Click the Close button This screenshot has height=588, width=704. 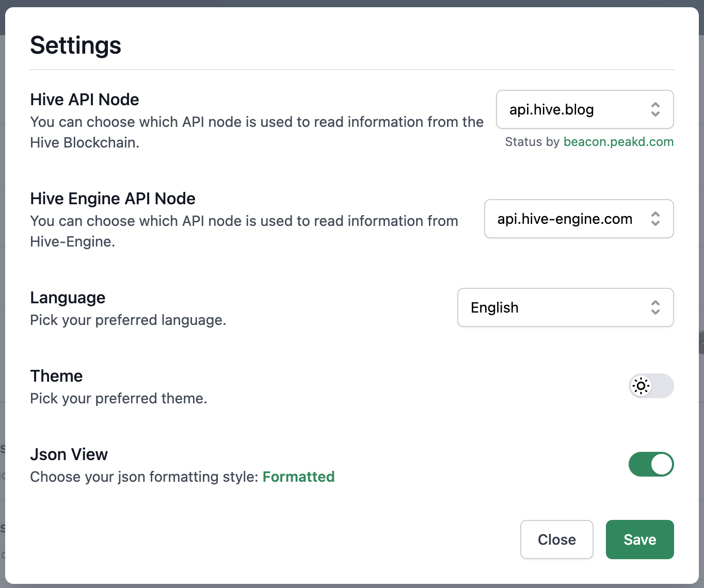(556, 540)
